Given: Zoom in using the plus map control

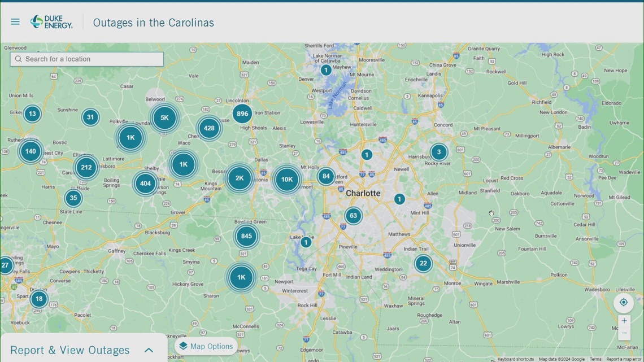Looking at the screenshot, I should tap(624, 320).
